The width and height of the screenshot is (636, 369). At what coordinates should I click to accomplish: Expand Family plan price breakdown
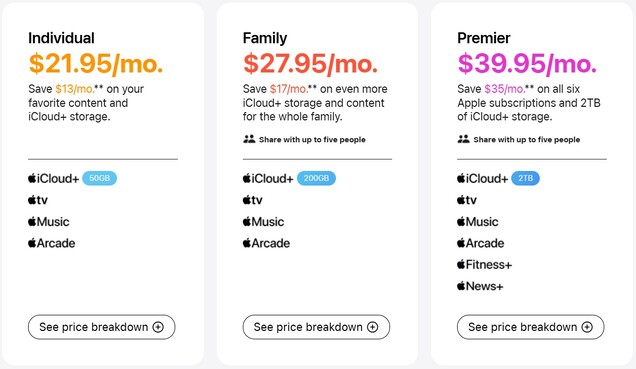click(x=316, y=327)
